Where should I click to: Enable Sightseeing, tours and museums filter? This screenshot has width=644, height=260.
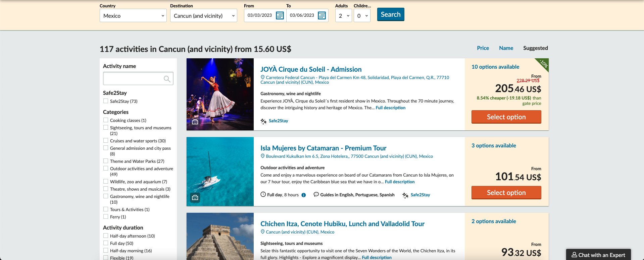[x=106, y=127]
